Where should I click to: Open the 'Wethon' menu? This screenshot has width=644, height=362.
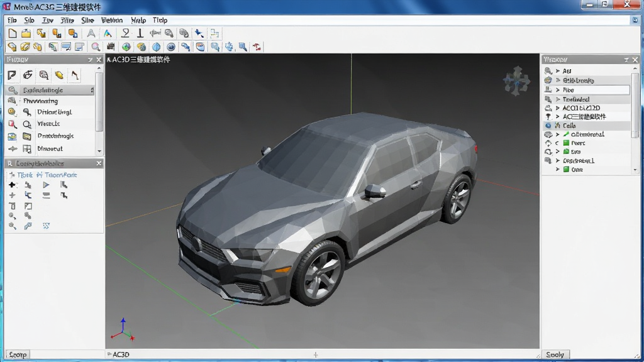click(112, 20)
